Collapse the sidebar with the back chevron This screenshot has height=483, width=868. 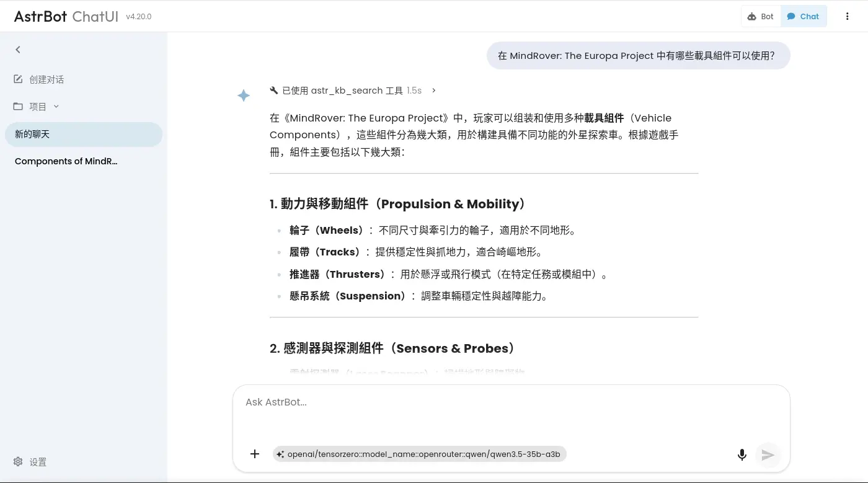click(x=18, y=50)
